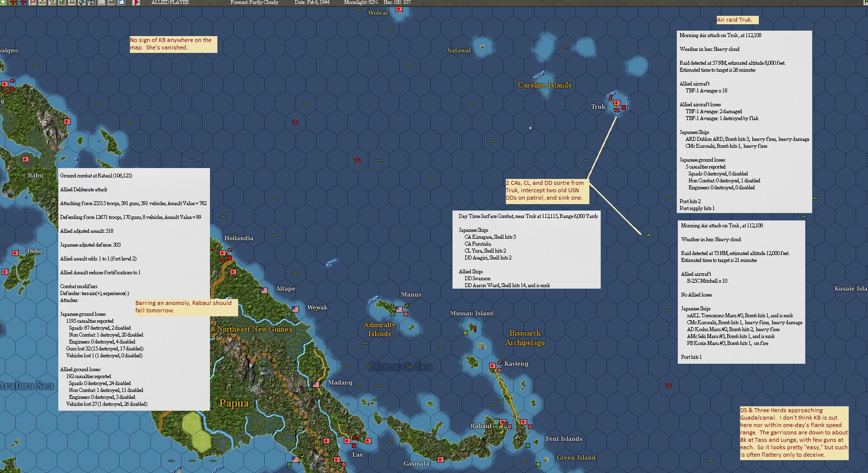Click the ship silhouette toolbar icon

(x=72, y=2)
